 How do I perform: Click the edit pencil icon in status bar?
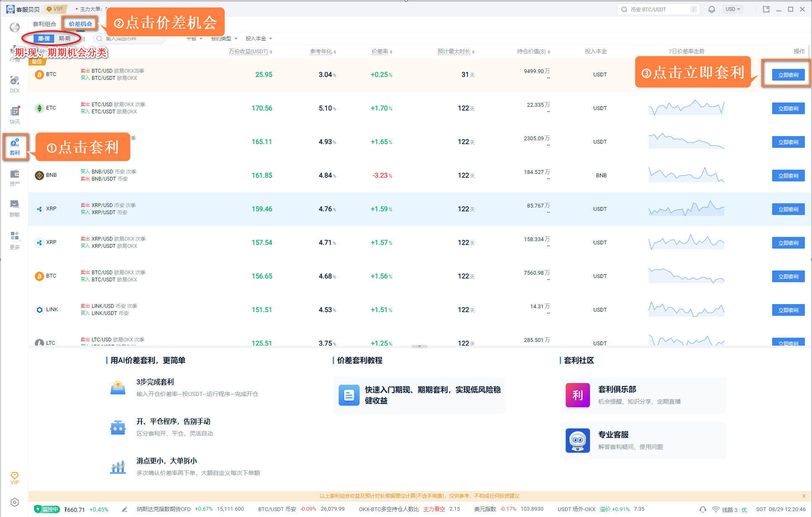[x=125, y=509]
